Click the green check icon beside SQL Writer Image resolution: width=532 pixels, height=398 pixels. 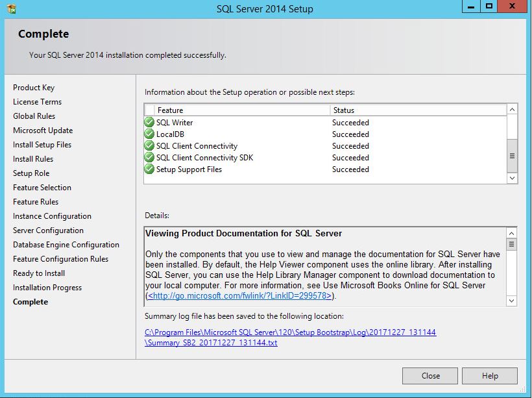(x=149, y=122)
